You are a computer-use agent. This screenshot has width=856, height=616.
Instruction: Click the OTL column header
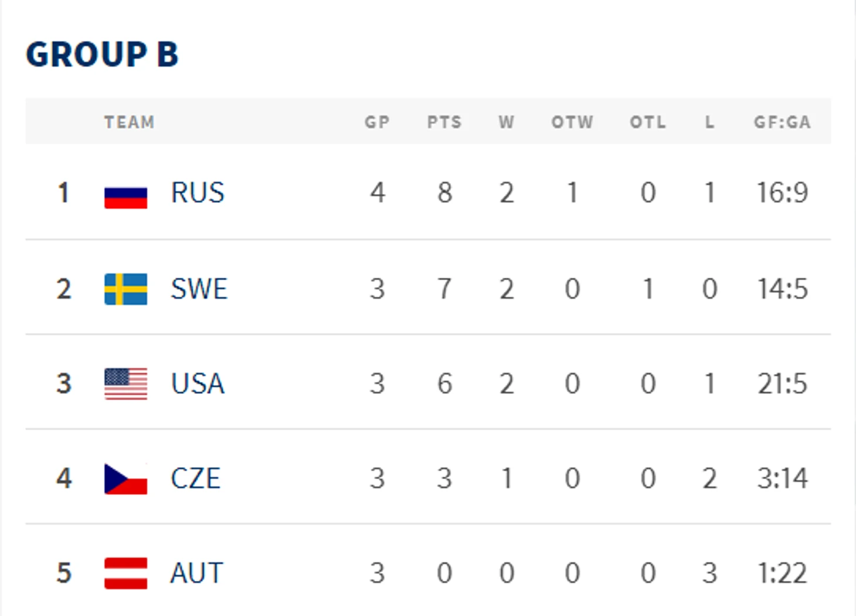point(648,122)
